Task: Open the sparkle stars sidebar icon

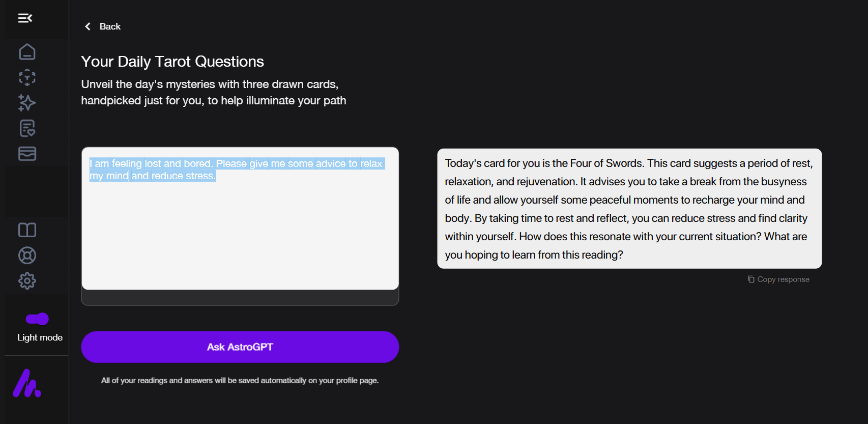Action: pos(27,103)
